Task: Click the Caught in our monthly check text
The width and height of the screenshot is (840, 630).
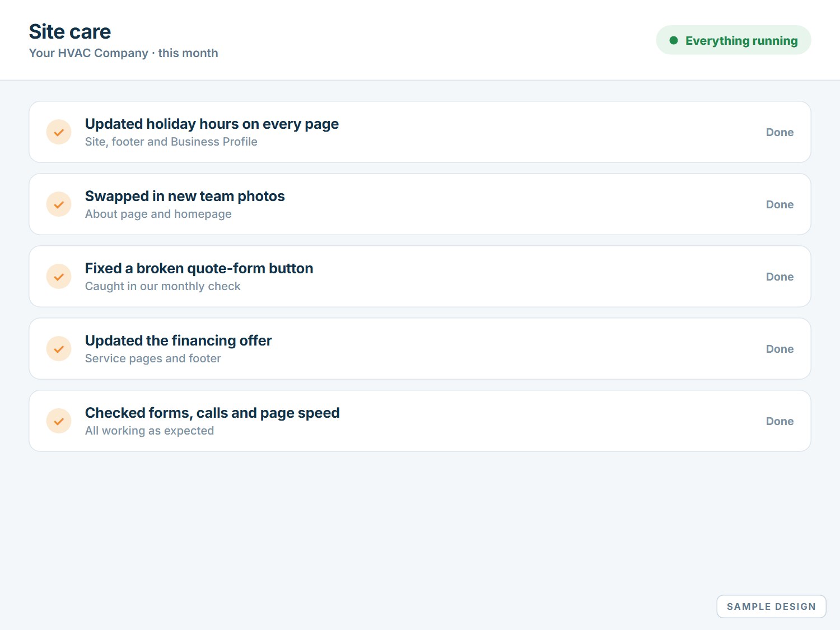Action: tap(163, 286)
